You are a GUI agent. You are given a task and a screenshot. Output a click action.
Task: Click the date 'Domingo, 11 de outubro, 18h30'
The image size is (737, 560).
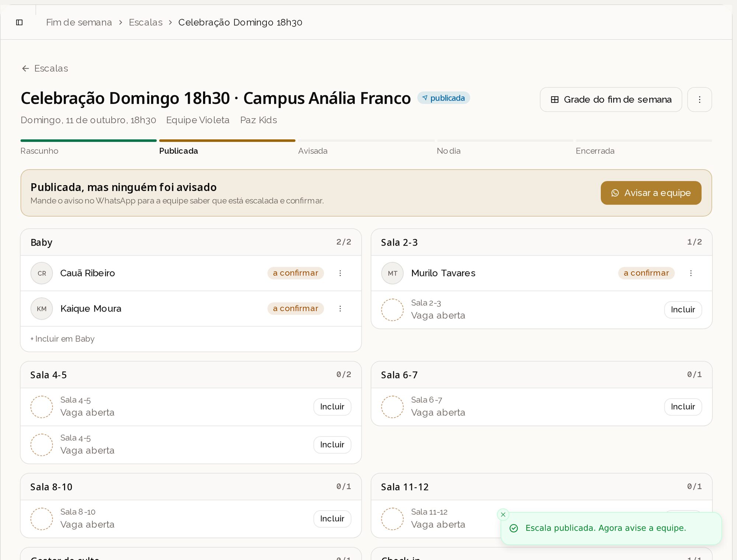pyautogui.click(x=88, y=120)
